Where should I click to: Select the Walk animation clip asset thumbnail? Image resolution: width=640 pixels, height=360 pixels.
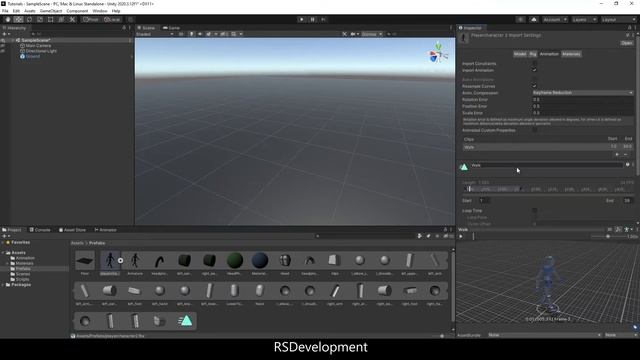(185, 321)
